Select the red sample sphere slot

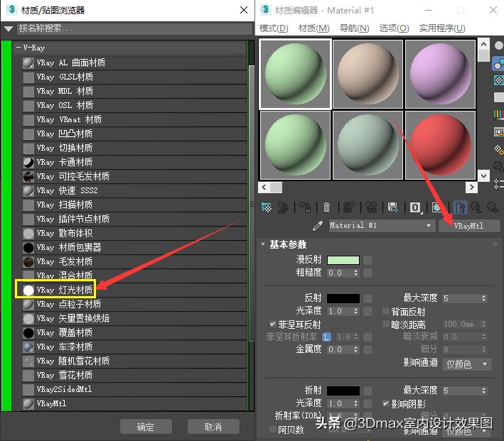[x=440, y=145]
